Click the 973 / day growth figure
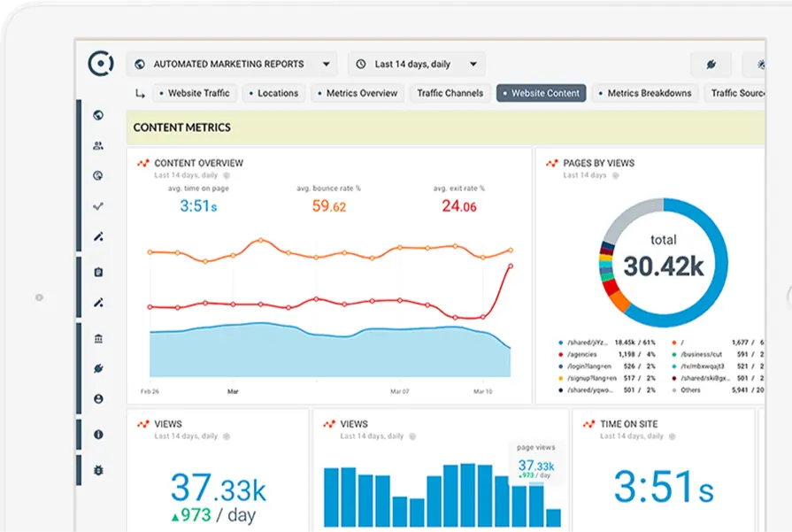 click(x=213, y=515)
